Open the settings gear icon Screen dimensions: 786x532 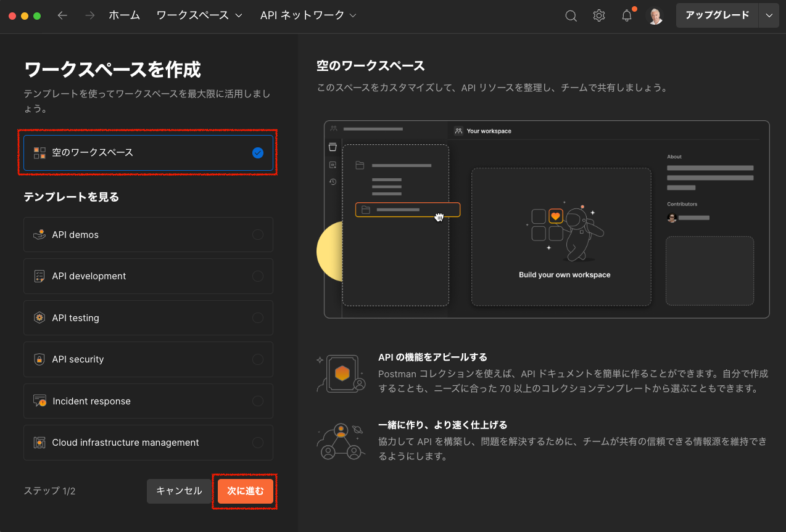(599, 16)
